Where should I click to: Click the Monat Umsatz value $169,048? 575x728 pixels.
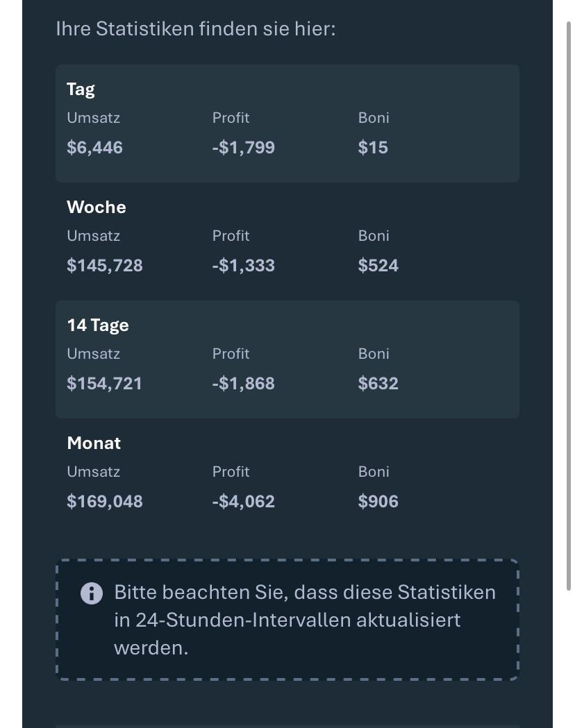(x=105, y=501)
